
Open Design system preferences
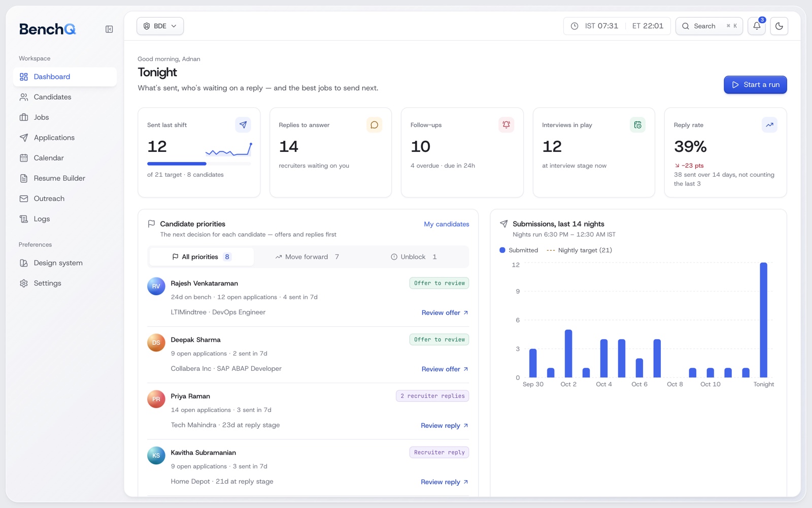(x=65, y=263)
